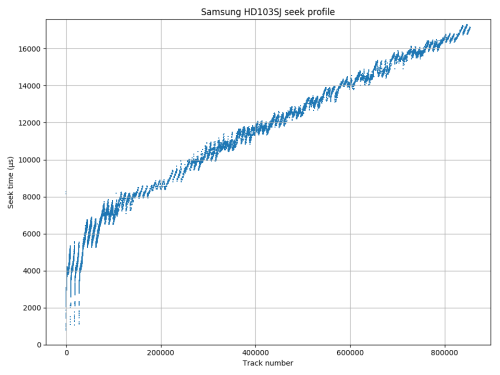The height and width of the screenshot is (375, 500).
Task: Click the x-axis tick label 800000
Action: point(445,353)
